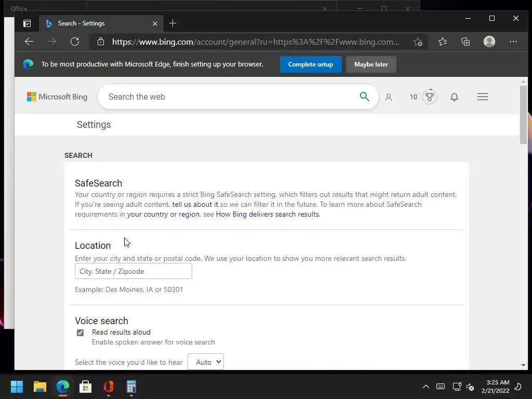Click the Bing search magnifier icon
The height and width of the screenshot is (399, 532).
click(364, 97)
